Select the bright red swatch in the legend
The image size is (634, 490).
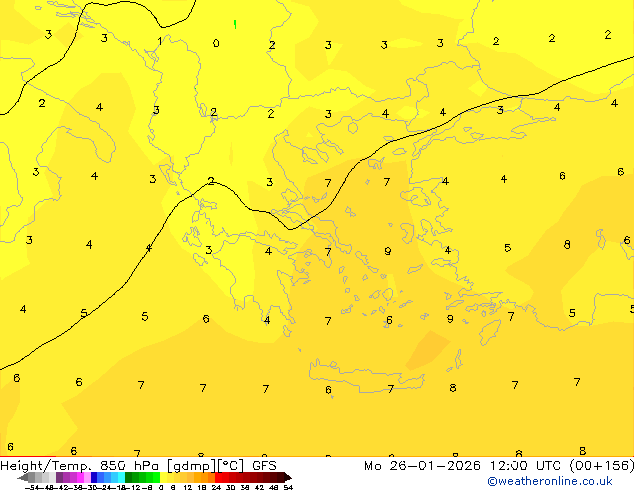tap(218, 477)
